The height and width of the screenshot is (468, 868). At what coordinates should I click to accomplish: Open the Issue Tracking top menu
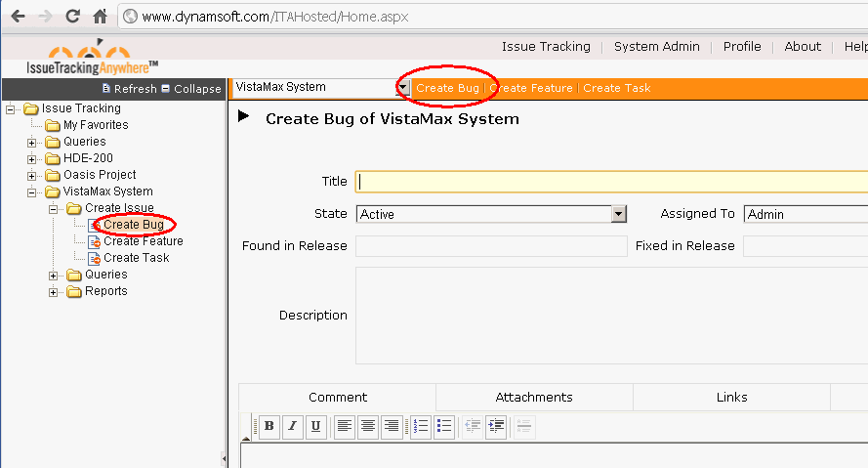(546, 47)
